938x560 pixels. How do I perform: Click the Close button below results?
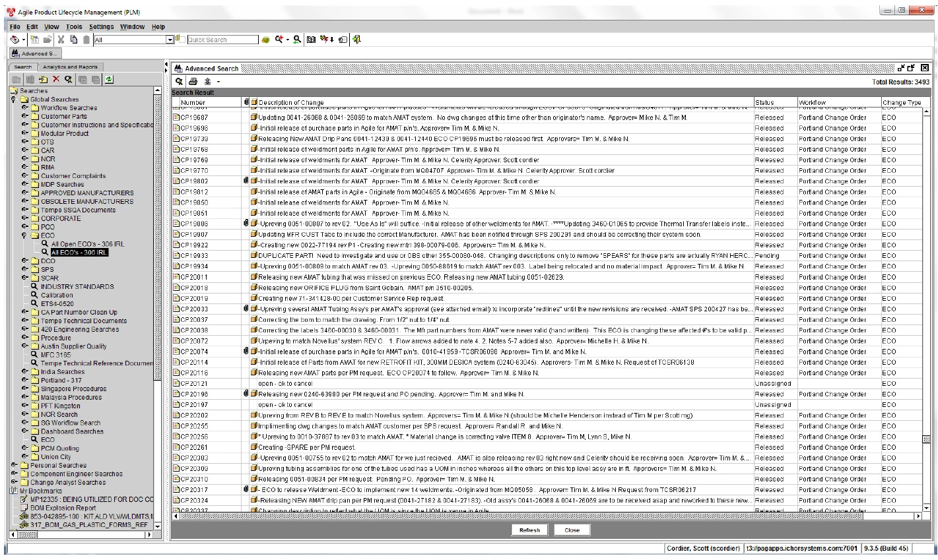pos(572,530)
